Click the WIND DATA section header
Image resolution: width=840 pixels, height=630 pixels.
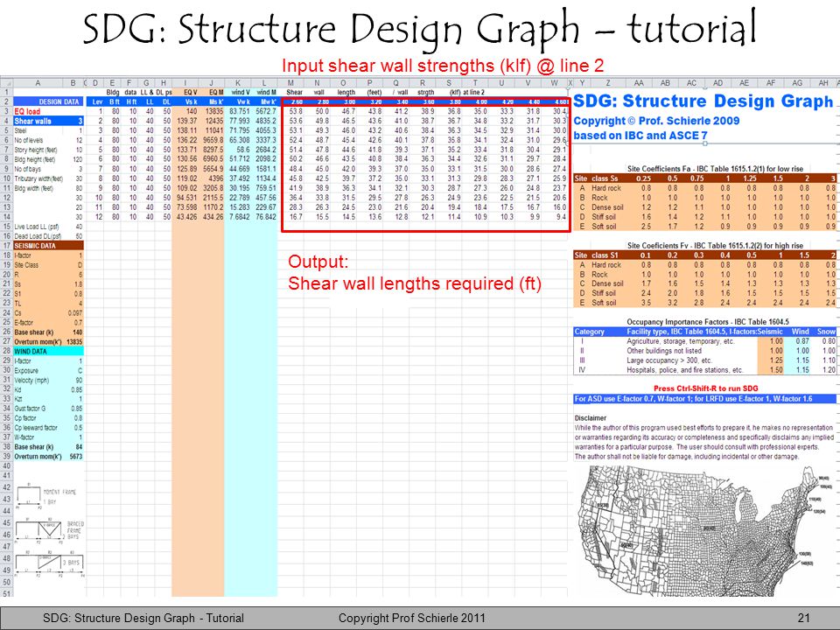48,352
